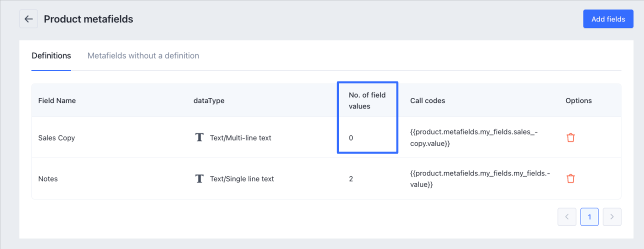Click the text type icon for Notes
644x249 pixels.
coord(199,179)
